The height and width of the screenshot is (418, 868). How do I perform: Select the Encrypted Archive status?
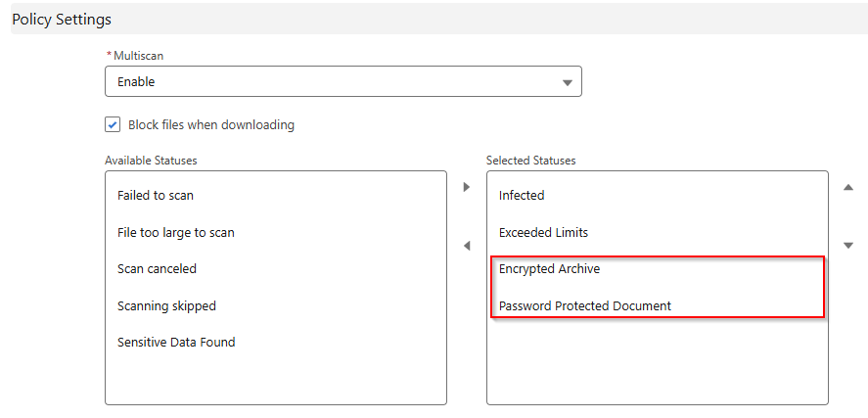coord(549,269)
